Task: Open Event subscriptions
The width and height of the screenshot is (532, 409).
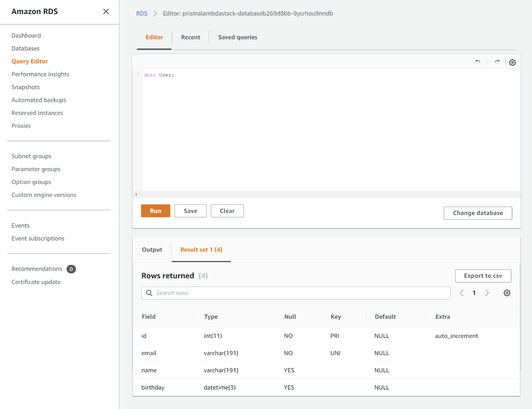Action: [38, 238]
